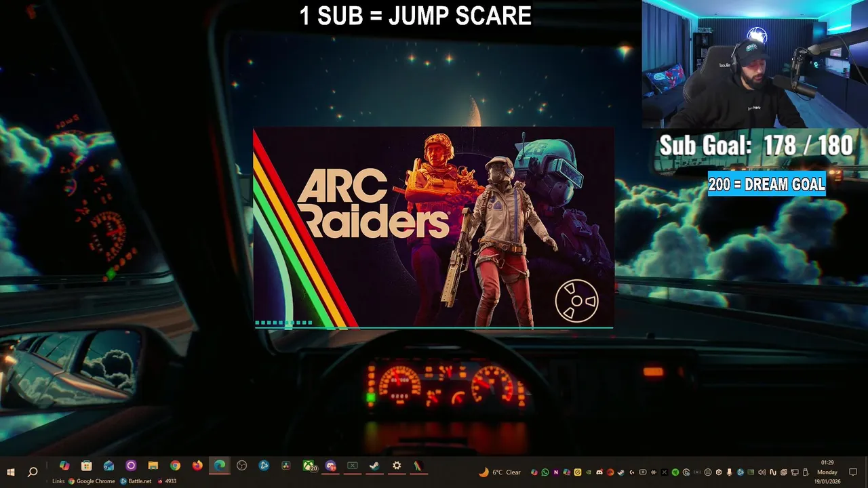The height and width of the screenshot is (488, 868).
Task: Open network status tray icon
Action: 795,472
